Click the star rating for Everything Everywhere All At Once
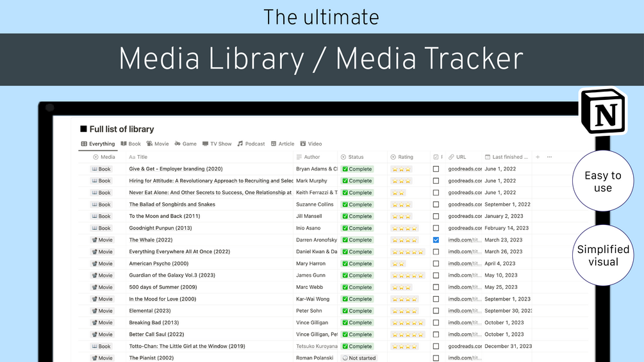Screen dimensions: 644x362 coord(408,252)
